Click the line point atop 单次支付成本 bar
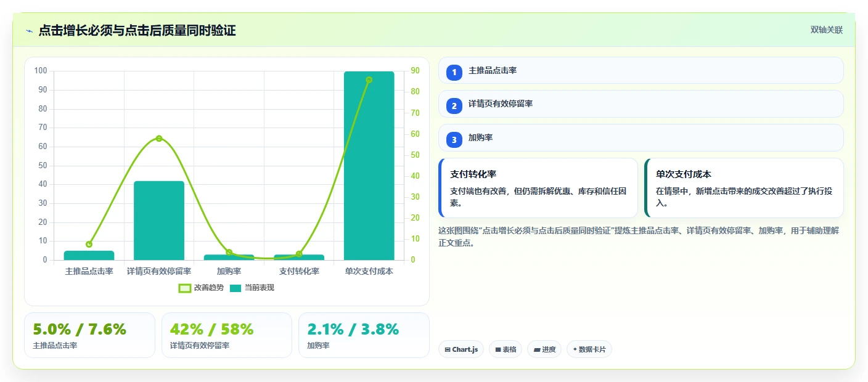Viewport: 868px width, 382px height. tap(369, 80)
